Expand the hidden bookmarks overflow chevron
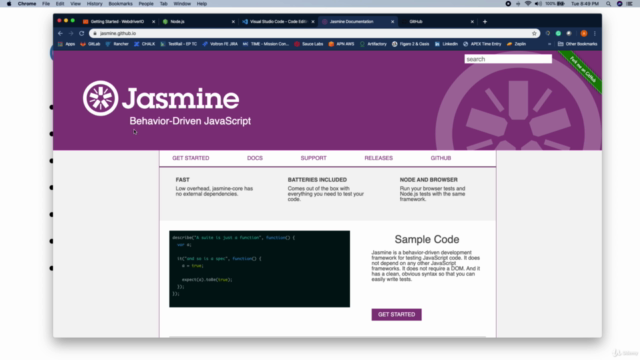 pos(549,44)
